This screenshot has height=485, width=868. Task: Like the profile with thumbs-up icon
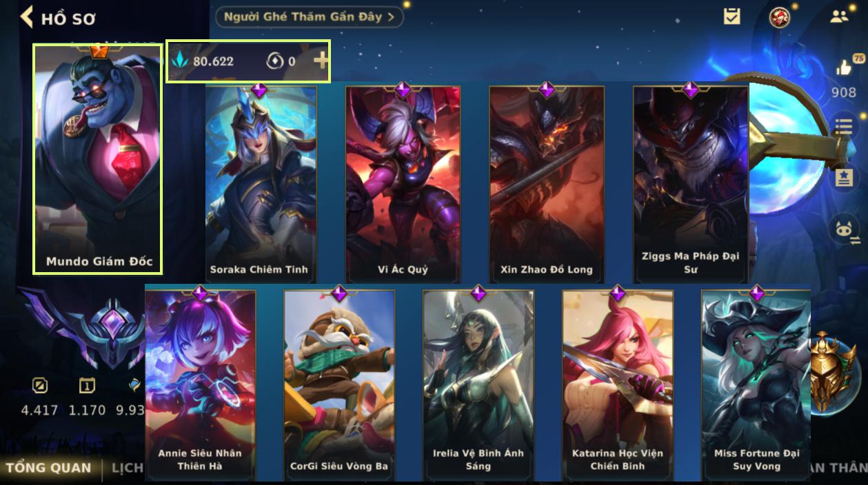coord(844,67)
